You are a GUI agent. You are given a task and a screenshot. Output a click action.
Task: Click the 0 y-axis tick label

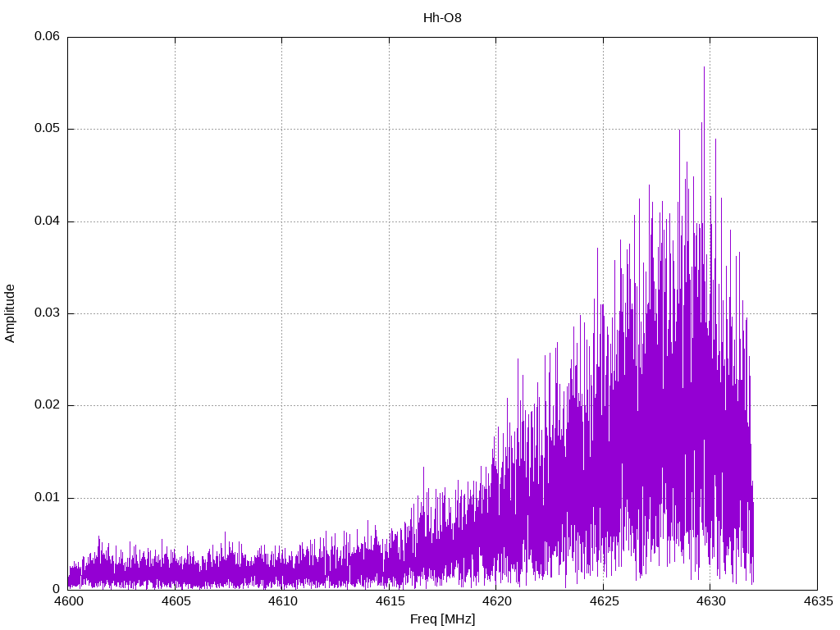point(57,589)
